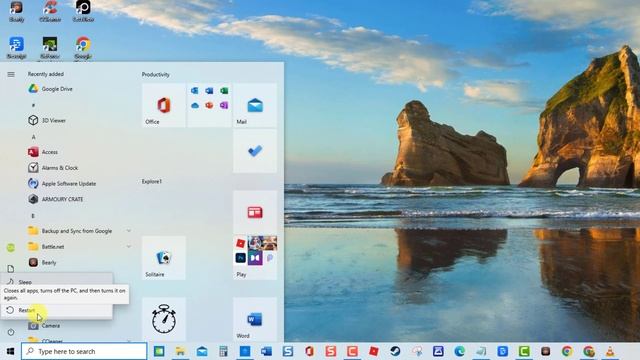Open the Mail tile
640x360 pixels.
click(255, 105)
